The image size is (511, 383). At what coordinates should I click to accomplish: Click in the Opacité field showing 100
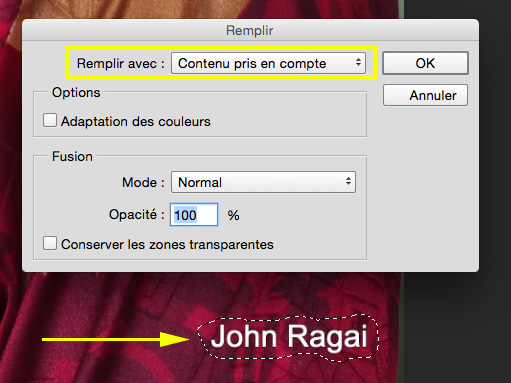(194, 215)
